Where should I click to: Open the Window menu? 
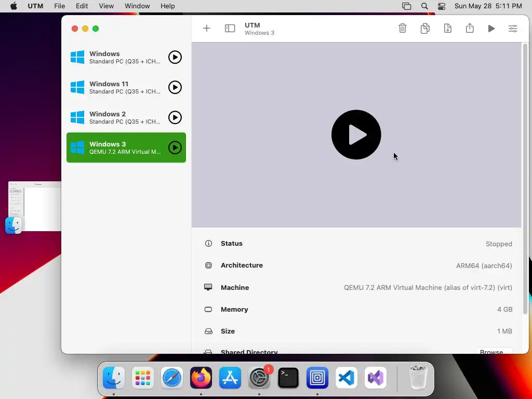pyautogui.click(x=137, y=6)
